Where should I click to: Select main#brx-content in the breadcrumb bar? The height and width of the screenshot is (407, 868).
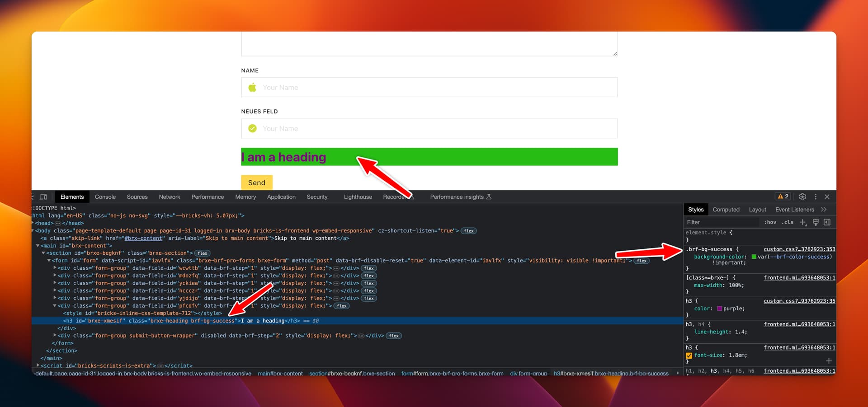280,374
